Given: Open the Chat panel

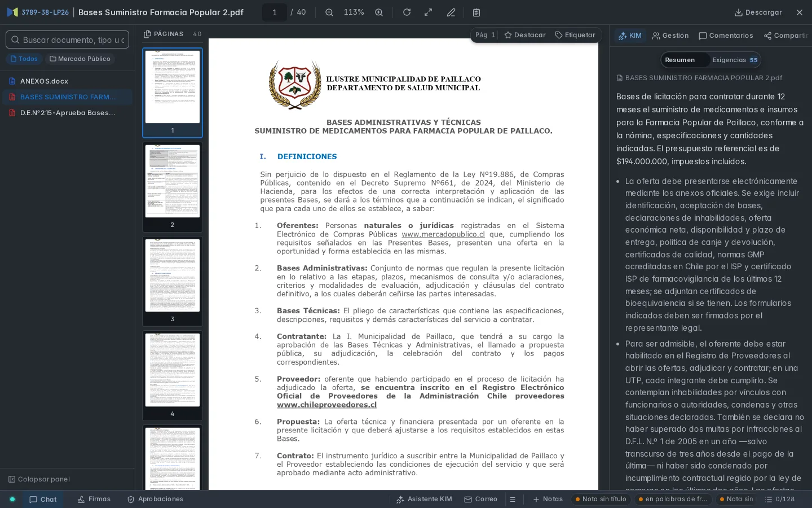Looking at the screenshot, I should pyautogui.click(x=43, y=500).
